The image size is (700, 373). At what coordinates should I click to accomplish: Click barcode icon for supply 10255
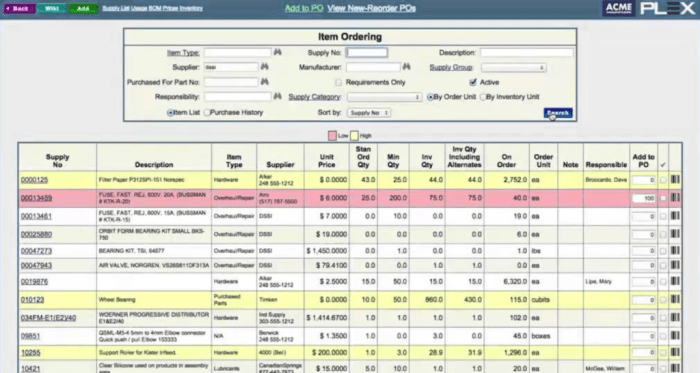point(675,352)
